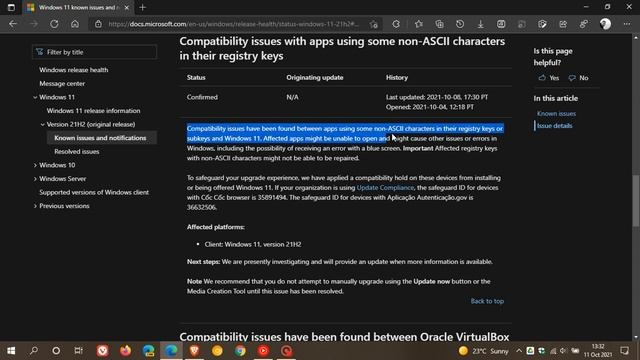
Task: Open the Windows Start menu
Action: [x=11, y=351]
